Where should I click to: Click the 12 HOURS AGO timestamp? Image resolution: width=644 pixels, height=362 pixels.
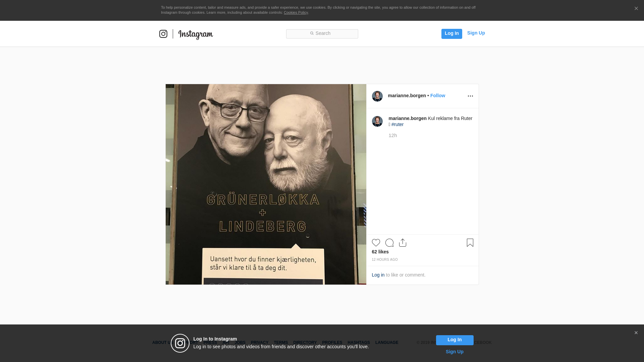coord(385,260)
